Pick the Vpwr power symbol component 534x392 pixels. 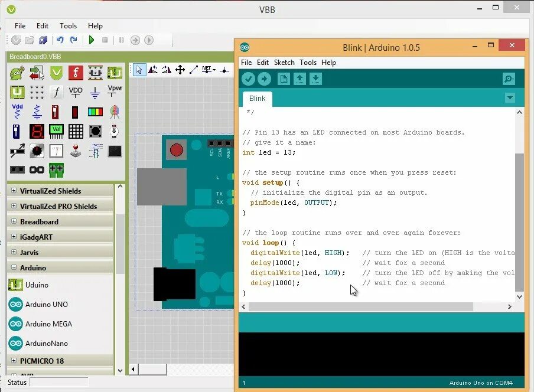coord(115,91)
